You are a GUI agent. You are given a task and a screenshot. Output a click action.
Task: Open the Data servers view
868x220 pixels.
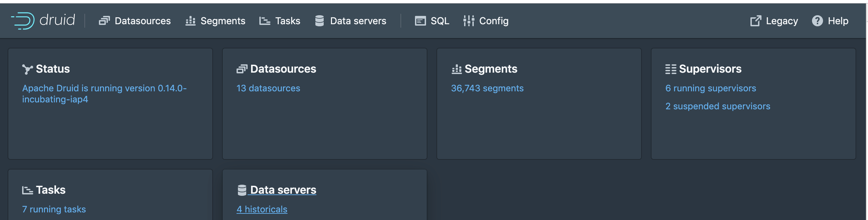point(351,21)
